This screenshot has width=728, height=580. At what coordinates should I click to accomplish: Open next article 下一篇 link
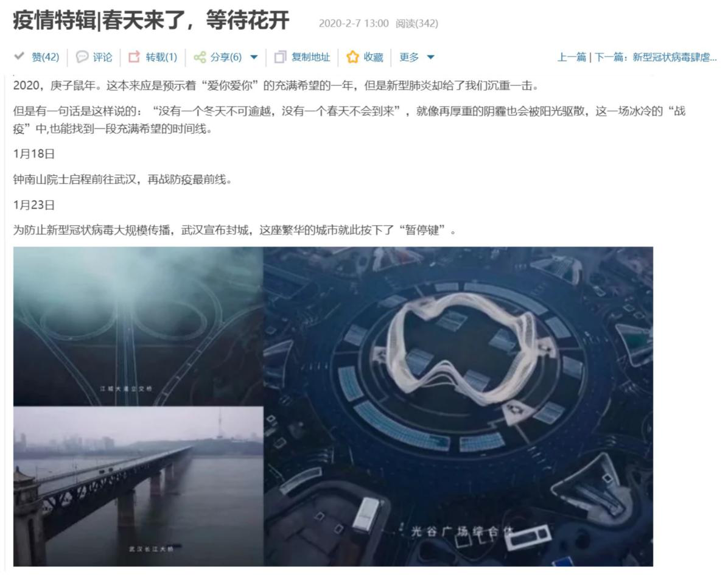[656, 57]
